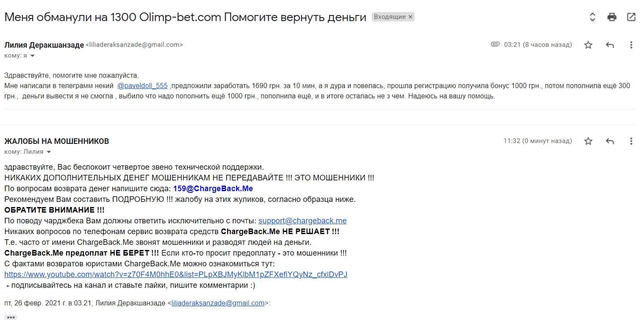Open more options for the second message

(x=631, y=141)
